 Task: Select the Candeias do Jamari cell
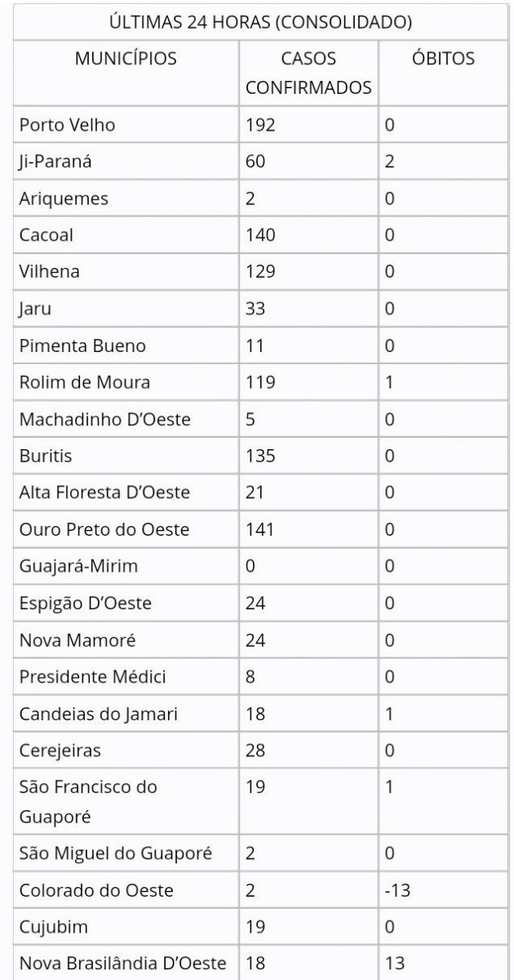click(x=99, y=714)
